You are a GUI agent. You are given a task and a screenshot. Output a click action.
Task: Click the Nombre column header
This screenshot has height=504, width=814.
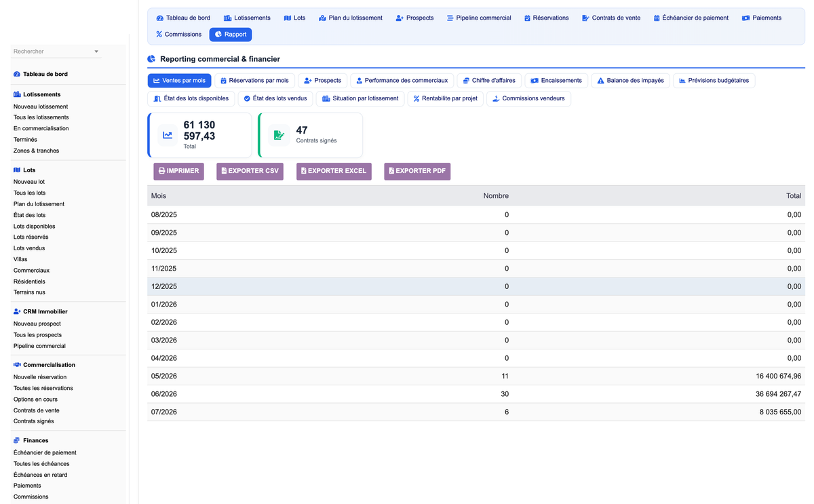[x=496, y=195]
